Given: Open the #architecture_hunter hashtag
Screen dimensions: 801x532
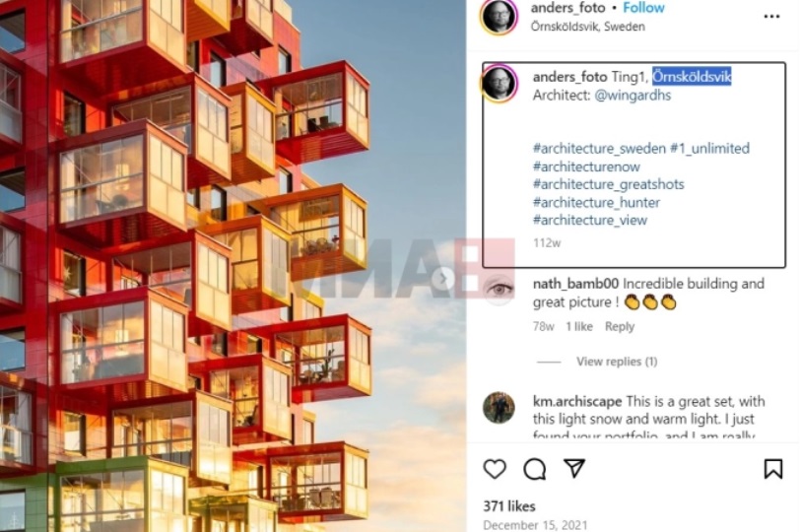Looking at the screenshot, I should tap(596, 202).
